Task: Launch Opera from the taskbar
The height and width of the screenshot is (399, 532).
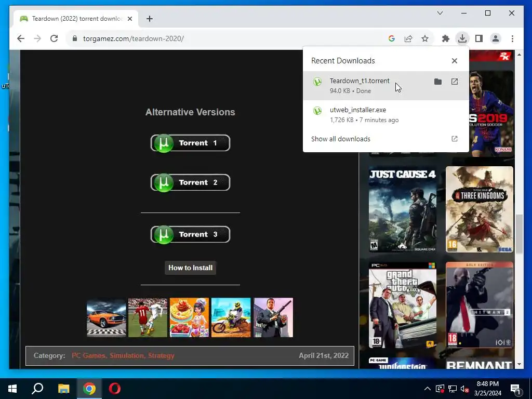Action: [x=115, y=389]
